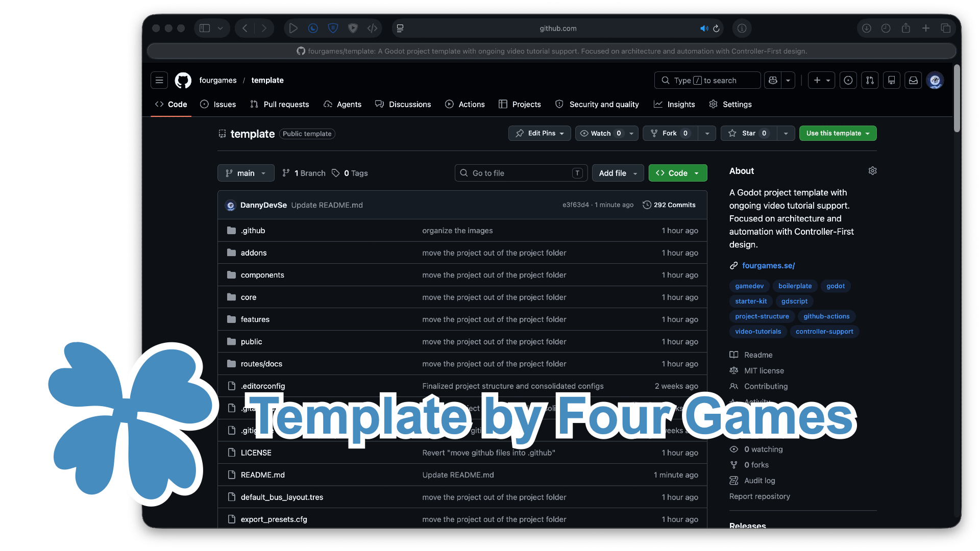Star the template repository

click(x=749, y=134)
